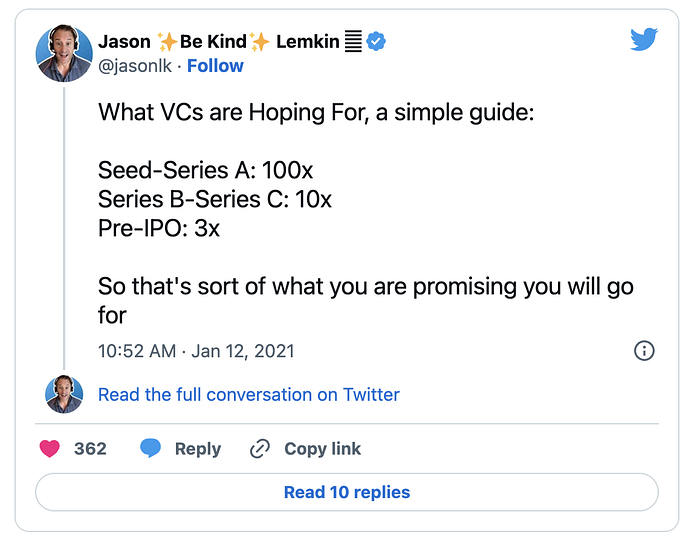Open Jason Lemkin's large profile photo
Screen dimensions: 700x555
(x=64, y=53)
